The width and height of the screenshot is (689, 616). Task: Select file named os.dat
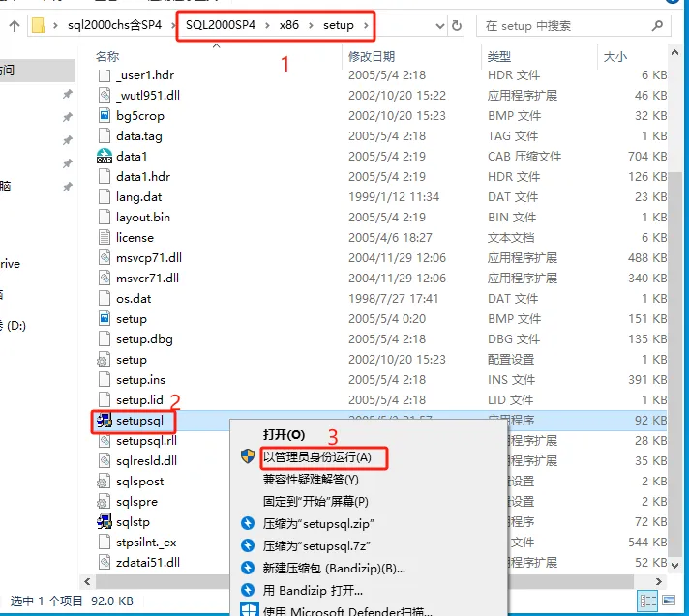134,299
